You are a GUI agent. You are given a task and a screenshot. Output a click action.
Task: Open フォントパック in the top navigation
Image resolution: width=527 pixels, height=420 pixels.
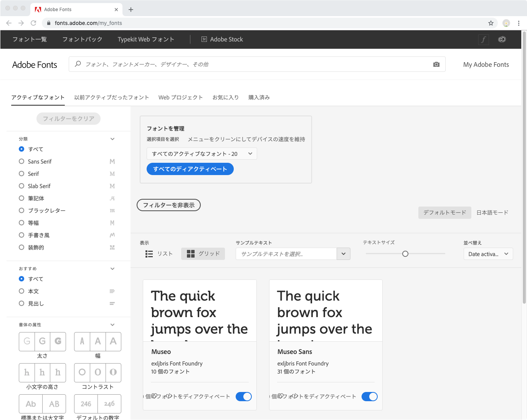tap(83, 39)
